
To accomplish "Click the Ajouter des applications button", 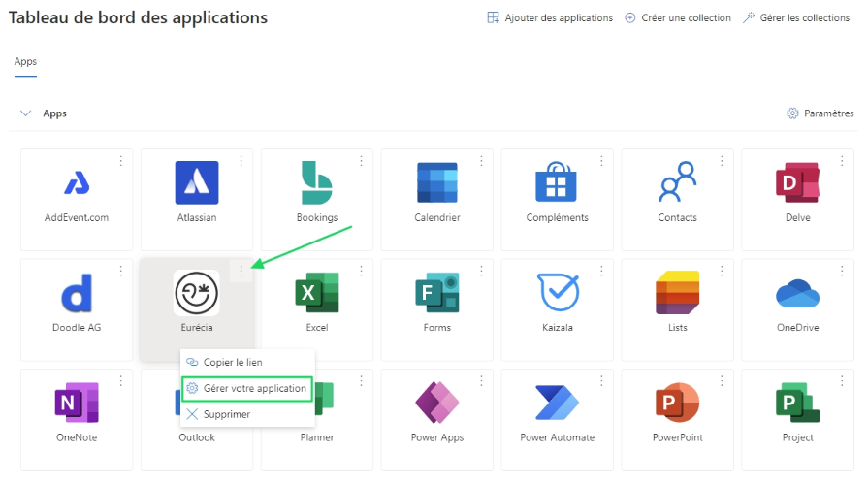I will click(550, 17).
